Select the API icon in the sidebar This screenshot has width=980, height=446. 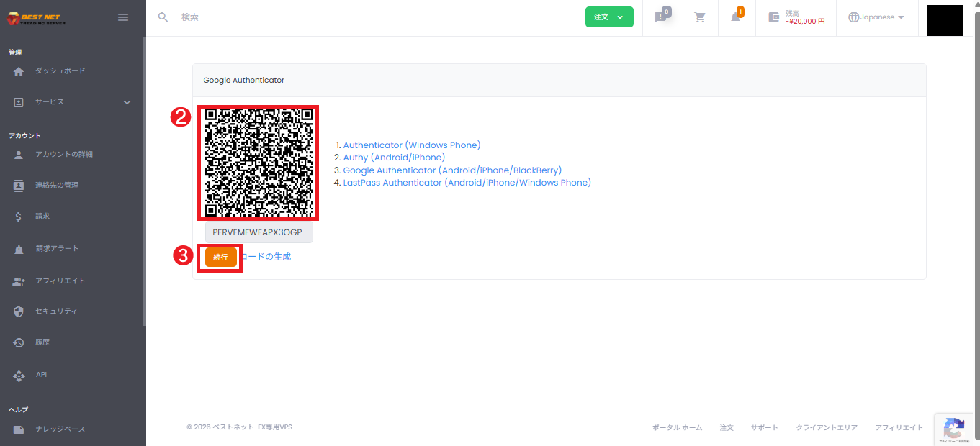[x=18, y=374]
